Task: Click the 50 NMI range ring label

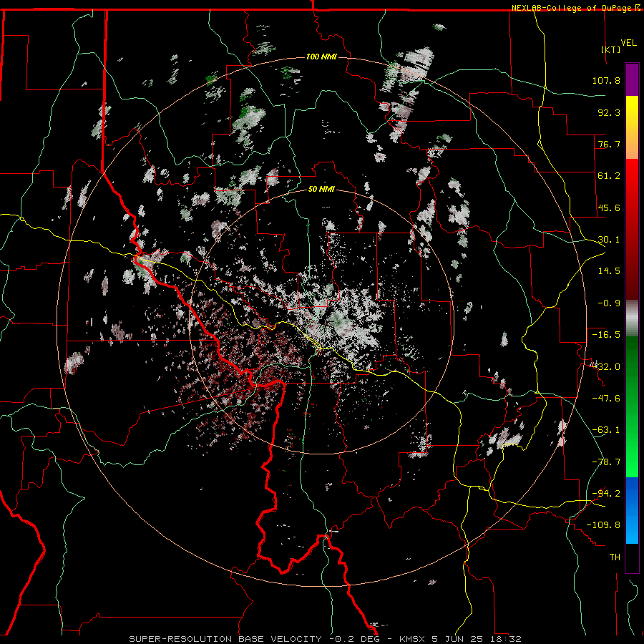Action: (x=321, y=190)
